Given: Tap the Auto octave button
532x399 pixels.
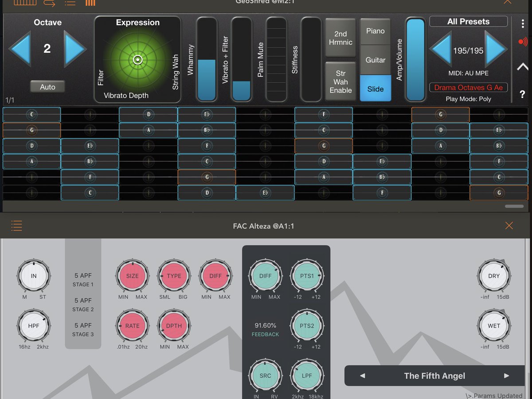Looking at the screenshot, I should tap(47, 87).
